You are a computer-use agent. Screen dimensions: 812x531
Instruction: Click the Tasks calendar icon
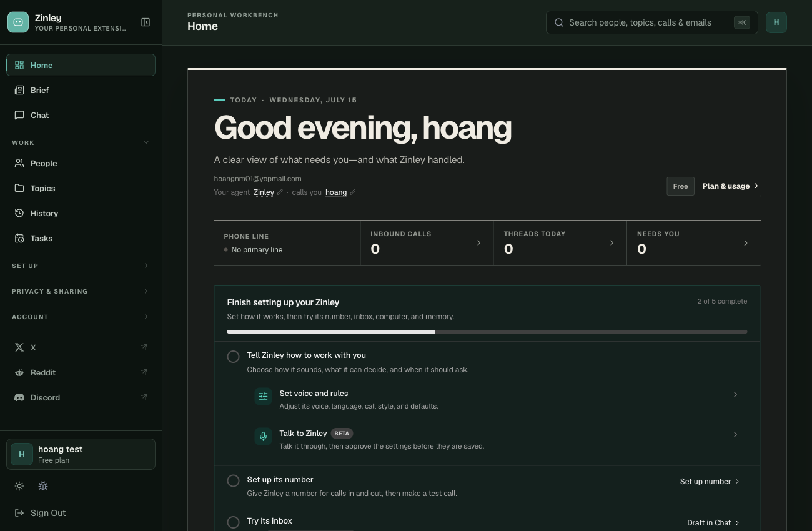19,238
